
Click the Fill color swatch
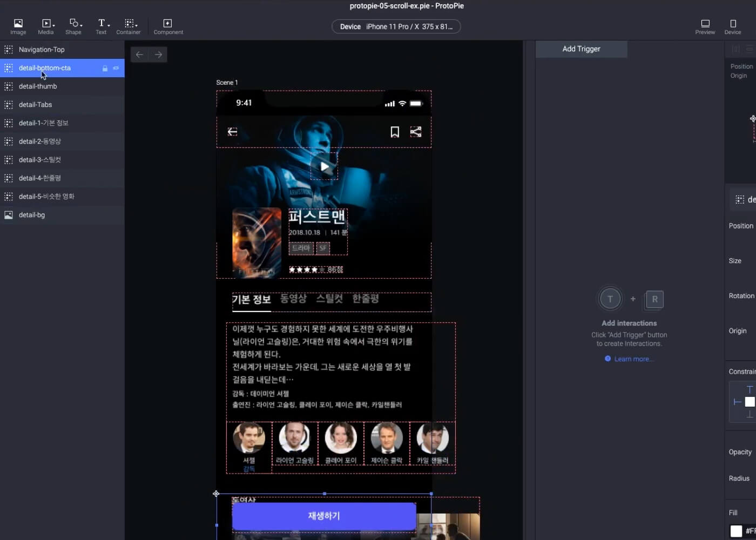click(x=736, y=531)
